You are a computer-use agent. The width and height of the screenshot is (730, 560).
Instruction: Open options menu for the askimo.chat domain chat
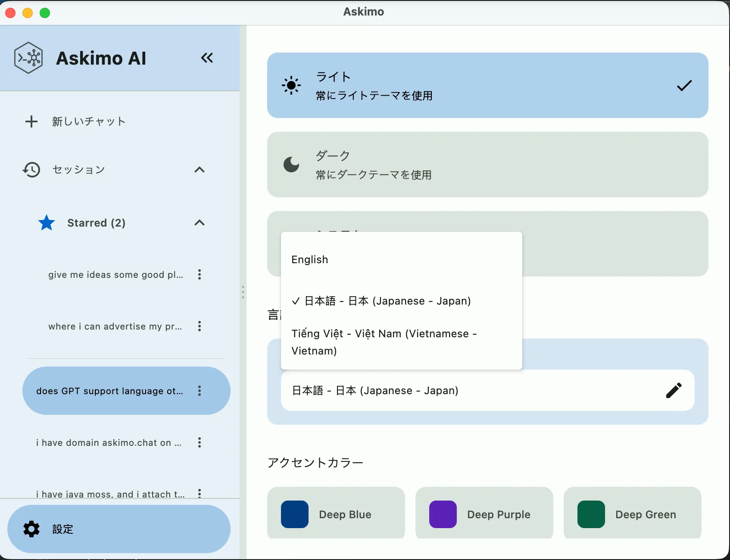(199, 442)
